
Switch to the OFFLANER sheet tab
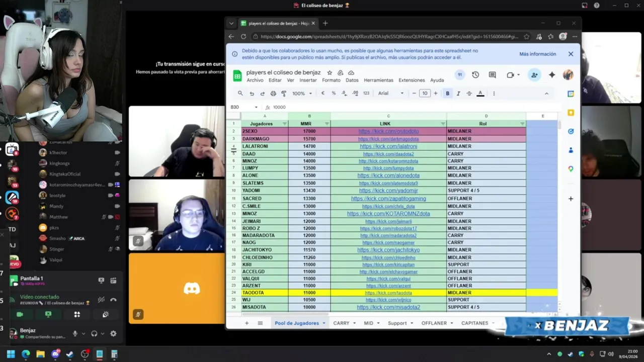437,323
